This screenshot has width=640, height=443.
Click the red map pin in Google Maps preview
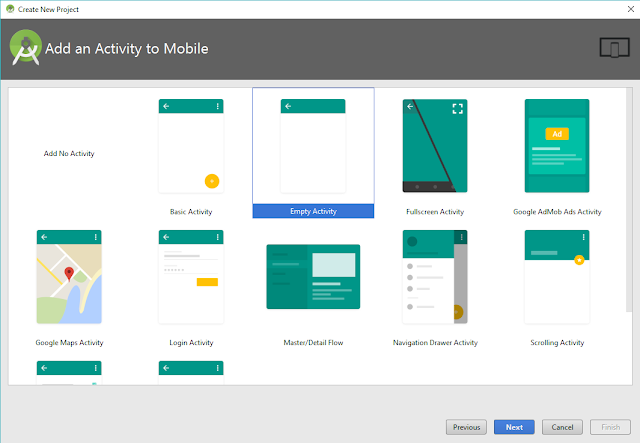(x=69, y=274)
